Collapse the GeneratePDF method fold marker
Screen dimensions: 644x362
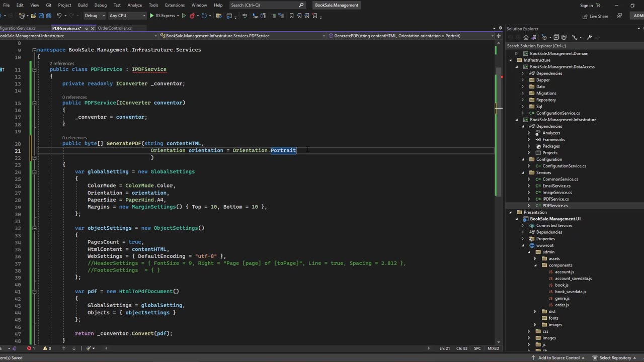(34, 143)
